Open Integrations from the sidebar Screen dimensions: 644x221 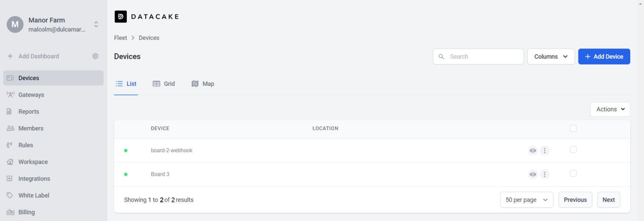34,179
